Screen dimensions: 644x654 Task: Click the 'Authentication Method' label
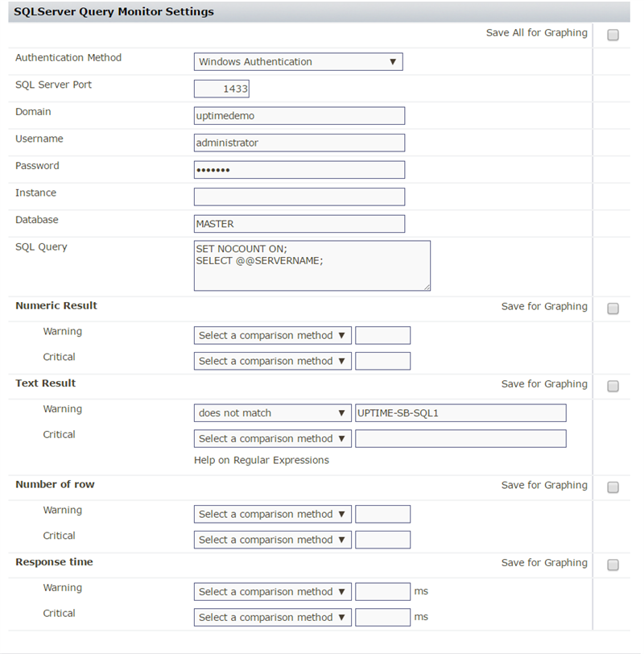pyautogui.click(x=68, y=57)
